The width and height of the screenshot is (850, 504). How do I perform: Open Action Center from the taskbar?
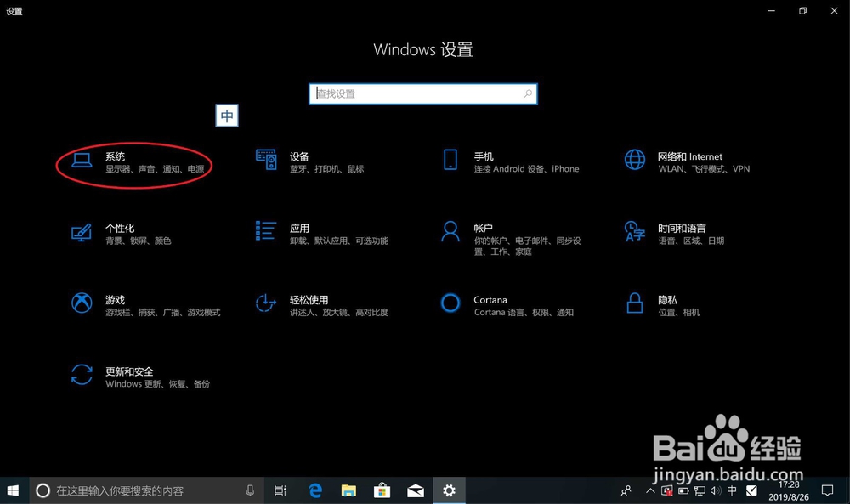click(x=827, y=490)
